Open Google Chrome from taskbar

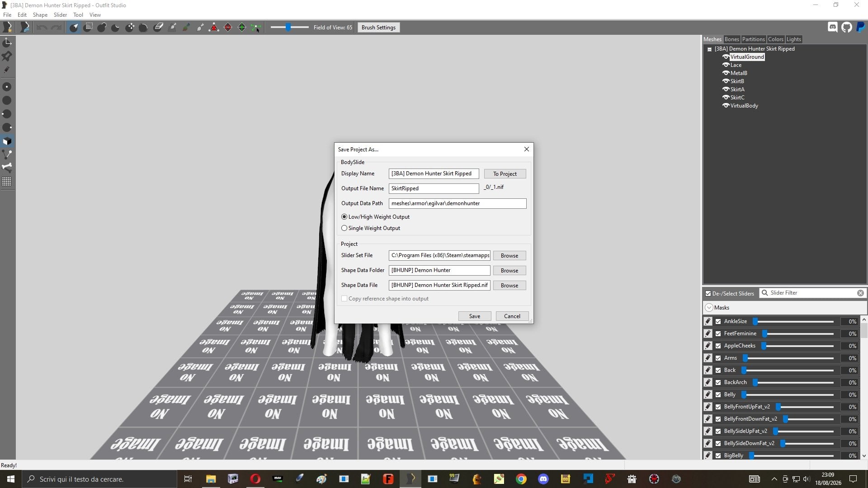(521, 479)
